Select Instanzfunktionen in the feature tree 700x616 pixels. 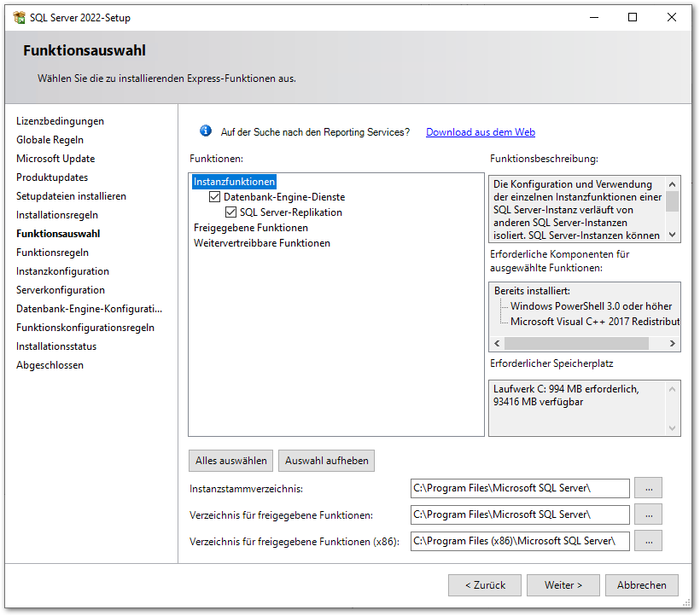234,182
